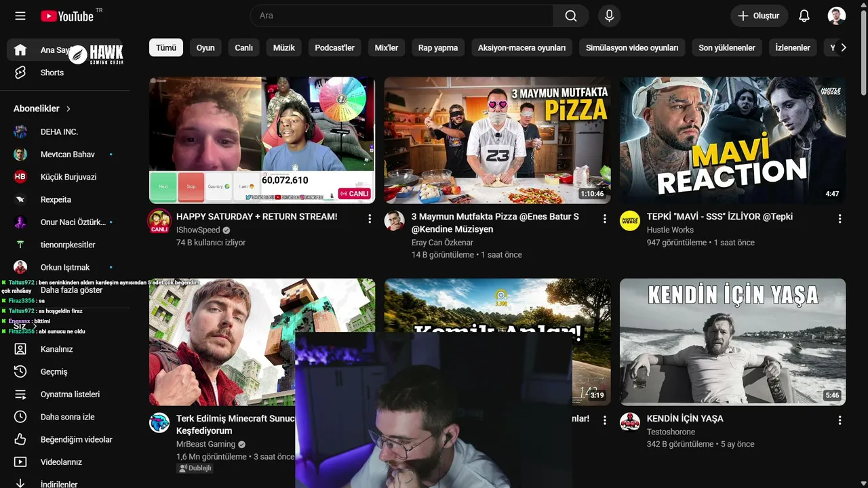Open options menu for HAPPY SATURDAY video
The height and width of the screenshot is (488, 868).
[370, 218]
